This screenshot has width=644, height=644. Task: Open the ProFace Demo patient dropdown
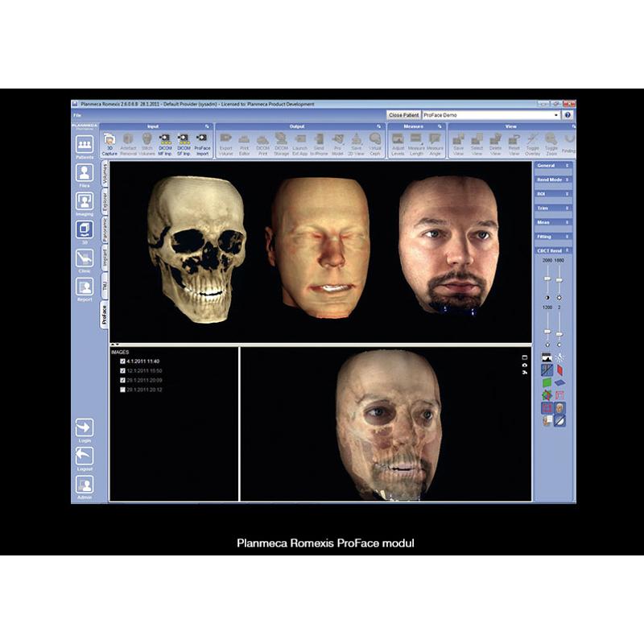point(555,115)
